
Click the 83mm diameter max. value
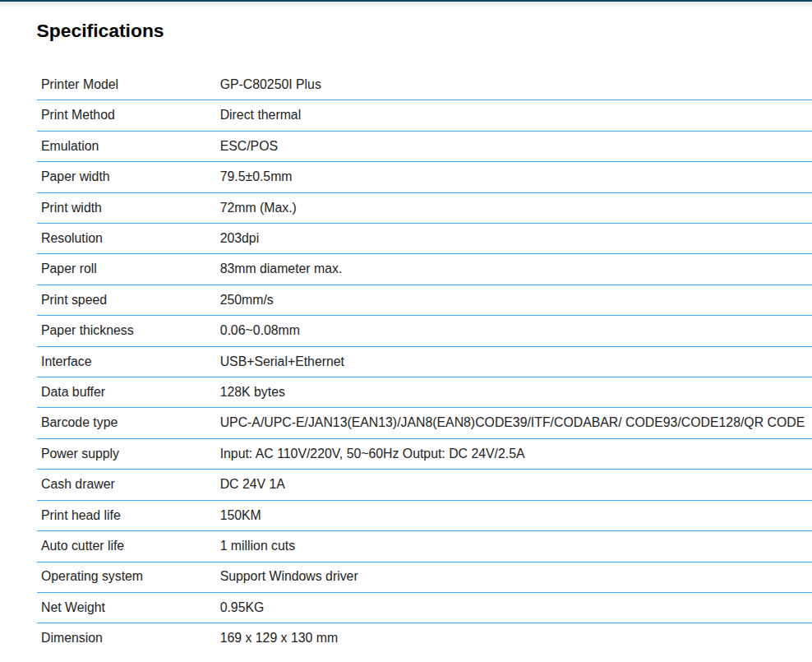[281, 269]
